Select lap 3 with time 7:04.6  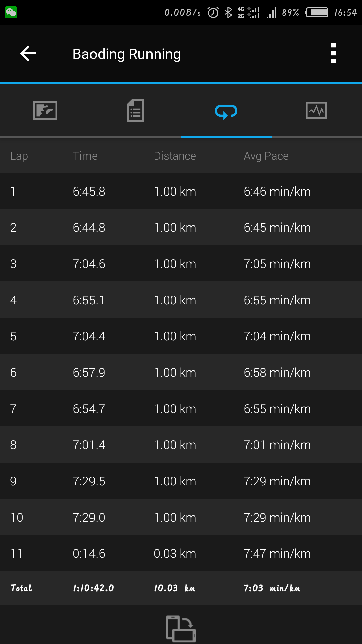pyautogui.click(x=181, y=264)
